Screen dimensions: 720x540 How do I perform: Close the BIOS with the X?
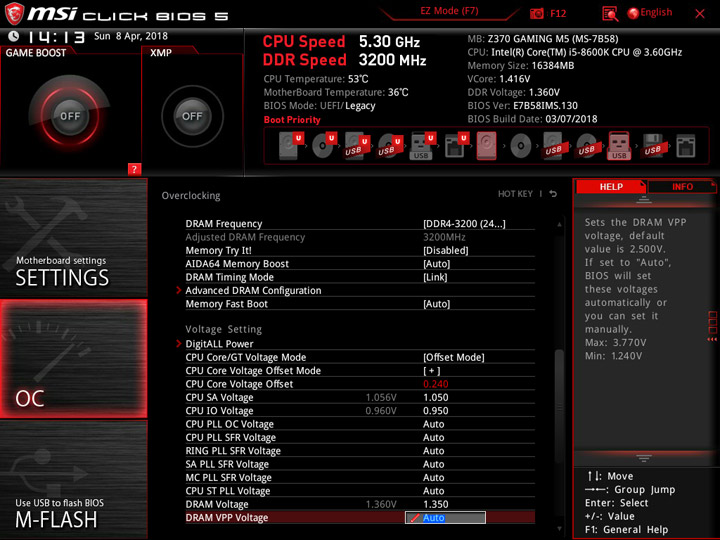pos(700,14)
